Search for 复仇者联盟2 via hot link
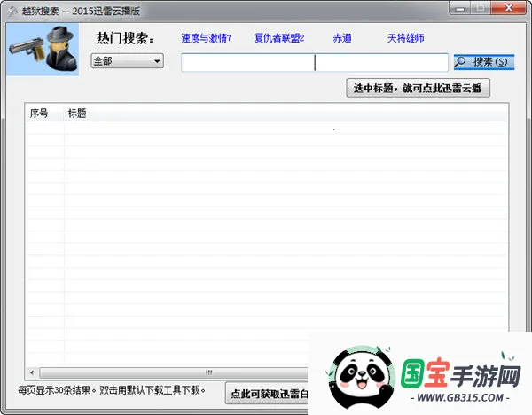The width and height of the screenshot is (532, 415). (278, 39)
